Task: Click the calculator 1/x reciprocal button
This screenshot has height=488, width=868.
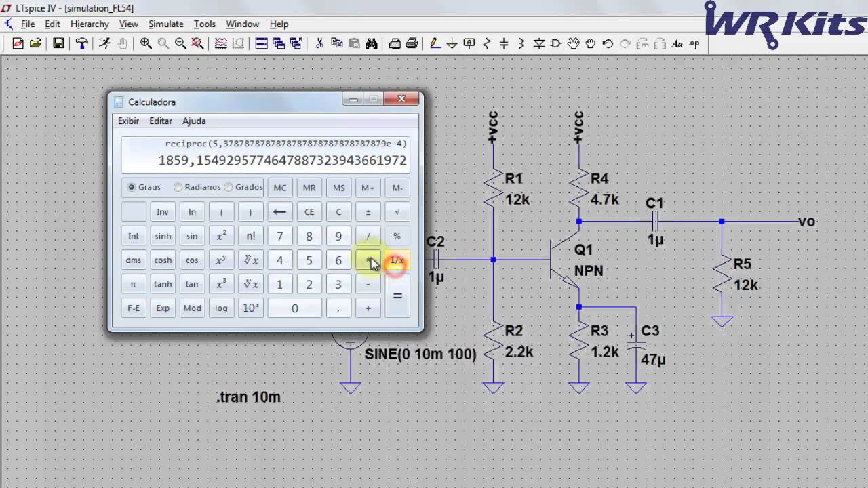Action: pos(397,260)
